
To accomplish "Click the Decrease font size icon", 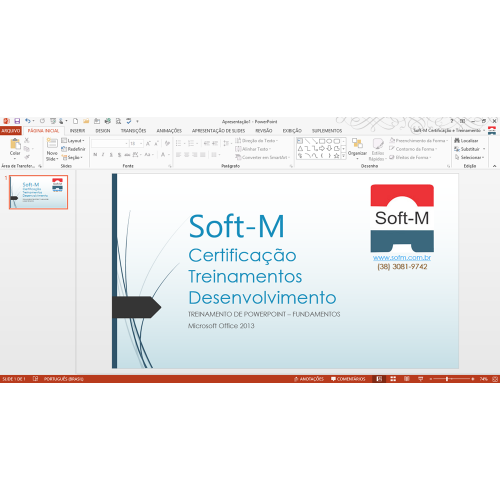I will [x=156, y=144].
